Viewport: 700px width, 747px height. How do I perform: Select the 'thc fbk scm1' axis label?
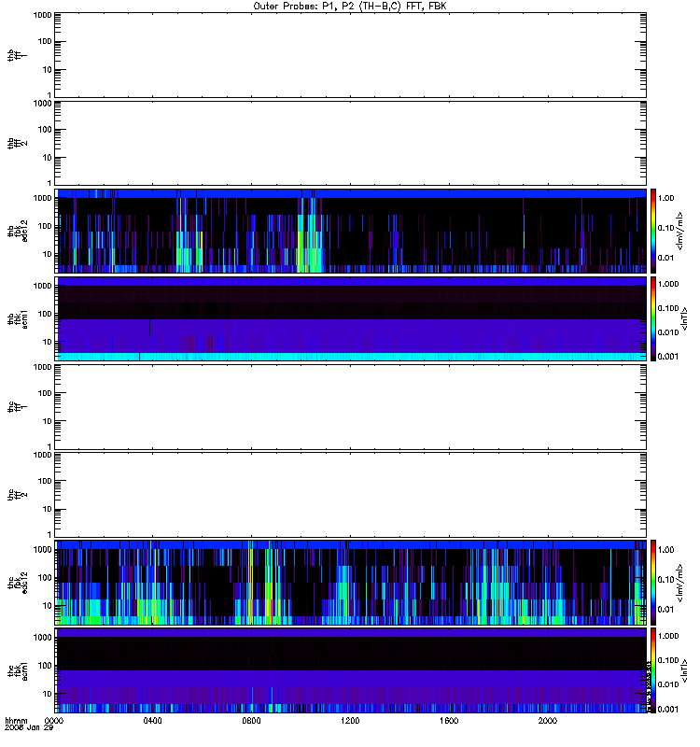tap(17, 670)
